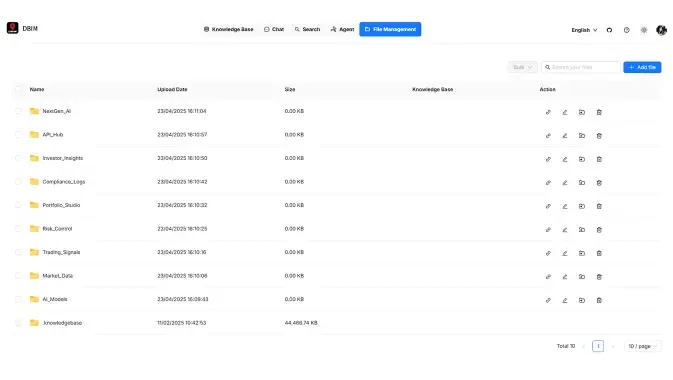
Task: Select the Compliance_Logs row checkbox
Action: point(18,182)
